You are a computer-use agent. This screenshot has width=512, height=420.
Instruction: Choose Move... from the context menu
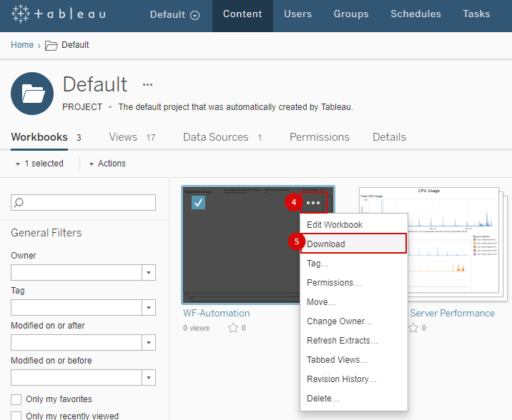pos(354,302)
